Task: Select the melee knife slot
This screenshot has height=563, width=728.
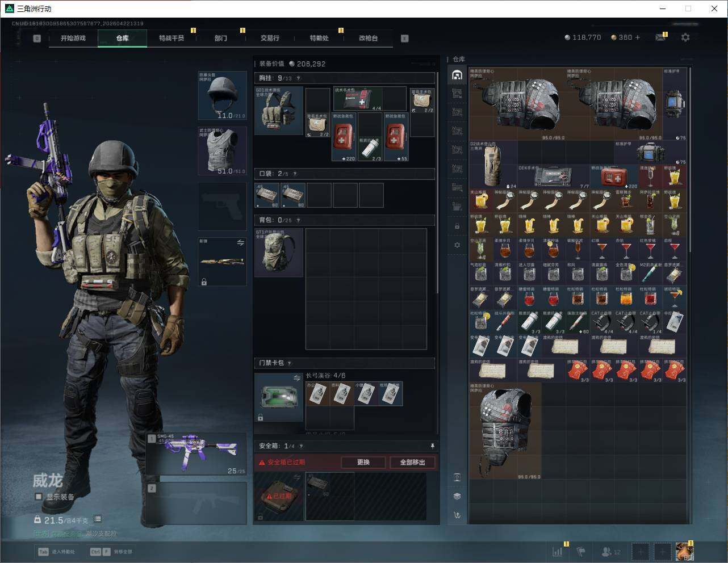Action: click(222, 262)
